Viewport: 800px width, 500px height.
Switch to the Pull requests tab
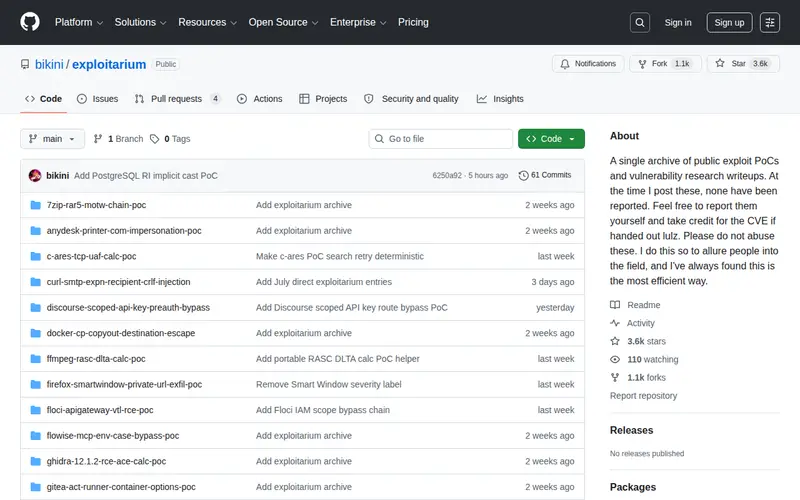[x=177, y=99]
